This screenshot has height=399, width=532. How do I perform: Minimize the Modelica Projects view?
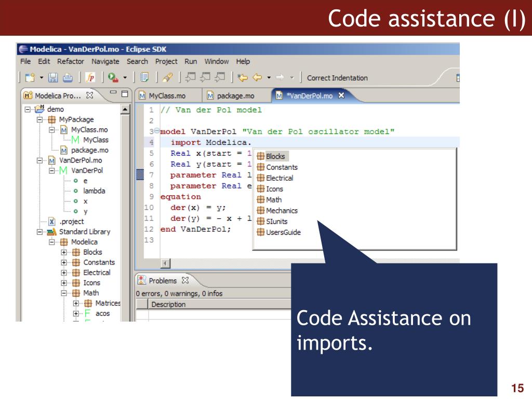113,92
